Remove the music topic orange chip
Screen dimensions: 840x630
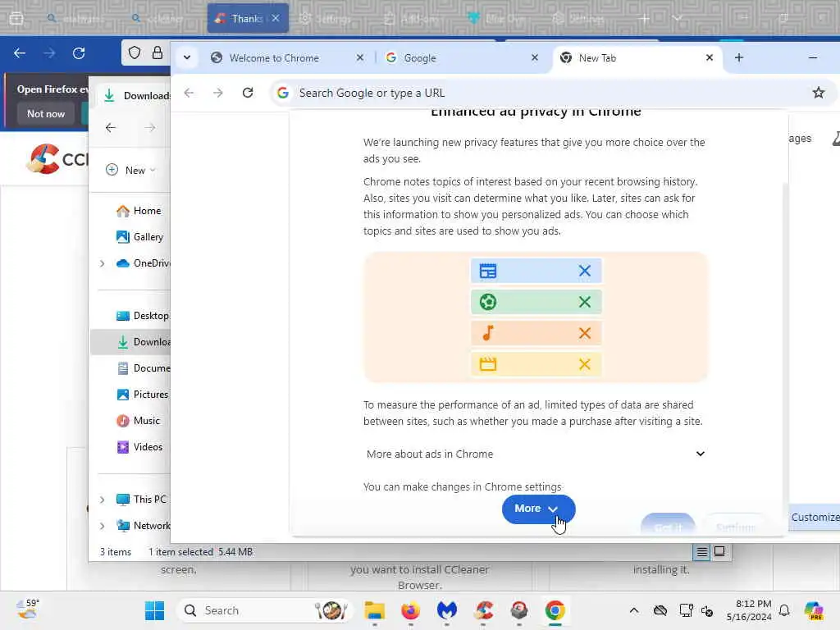click(x=584, y=333)
